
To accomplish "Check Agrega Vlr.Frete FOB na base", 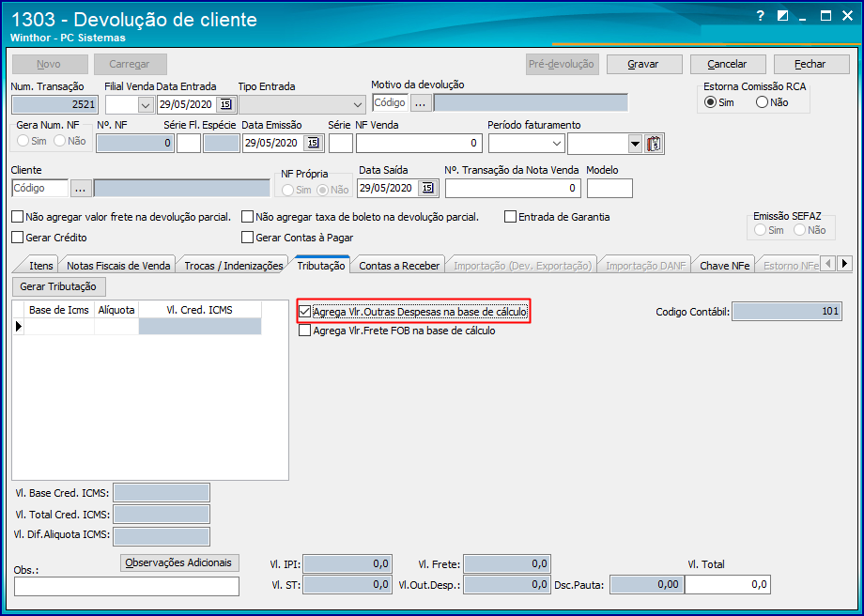I will (x=304, y=331).
